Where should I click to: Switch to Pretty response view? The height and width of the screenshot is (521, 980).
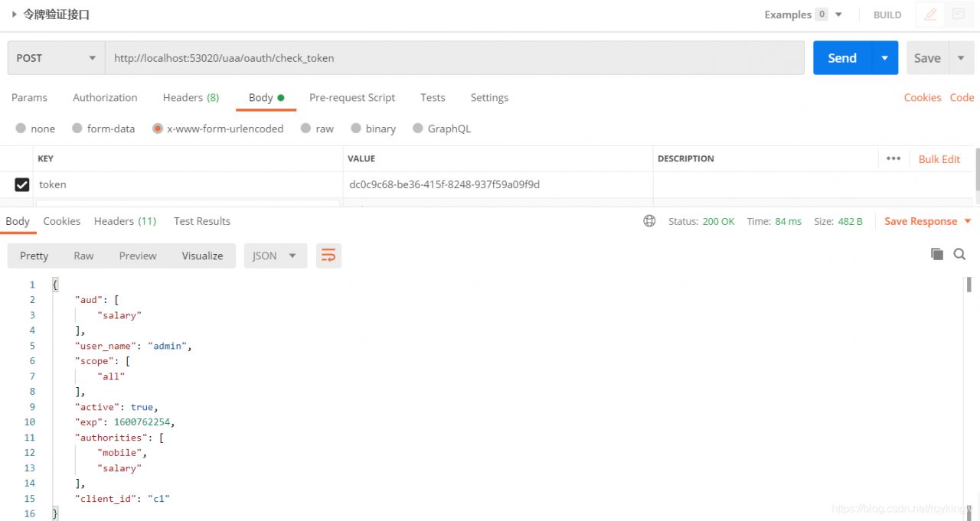pos(34,256)
